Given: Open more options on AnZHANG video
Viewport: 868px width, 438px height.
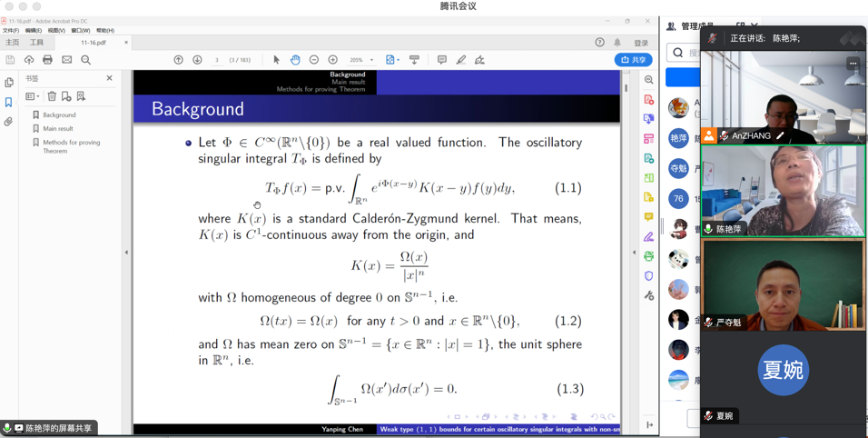Looking at the screenshot, I should coord(853,64).
